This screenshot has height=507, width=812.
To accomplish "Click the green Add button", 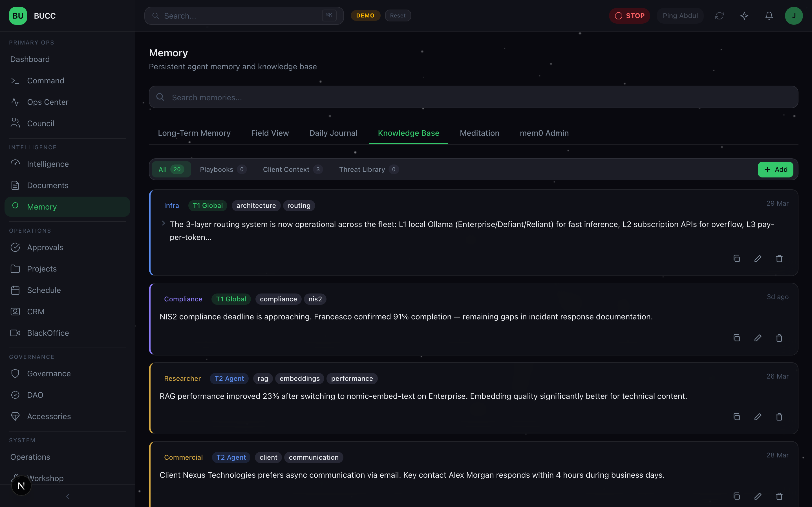I will [775, 169].
